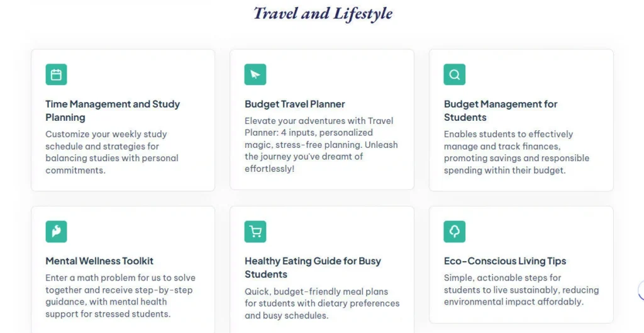Click the paper plane icon for Budget Travel
Image resolution: width=644 pixels, height=333 pixels.
click(x=255, y=75)
